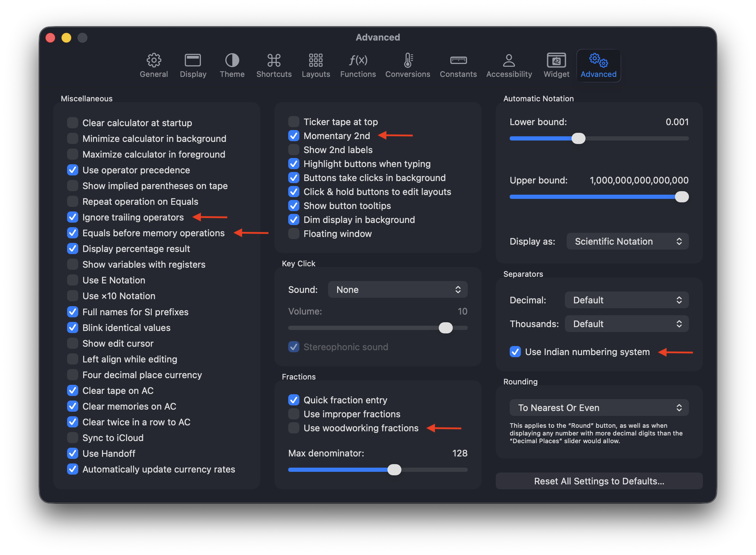Adjust the Lower bound slider handle
The height and width of the screenshot is (555, 756).
tap(578, 138)
